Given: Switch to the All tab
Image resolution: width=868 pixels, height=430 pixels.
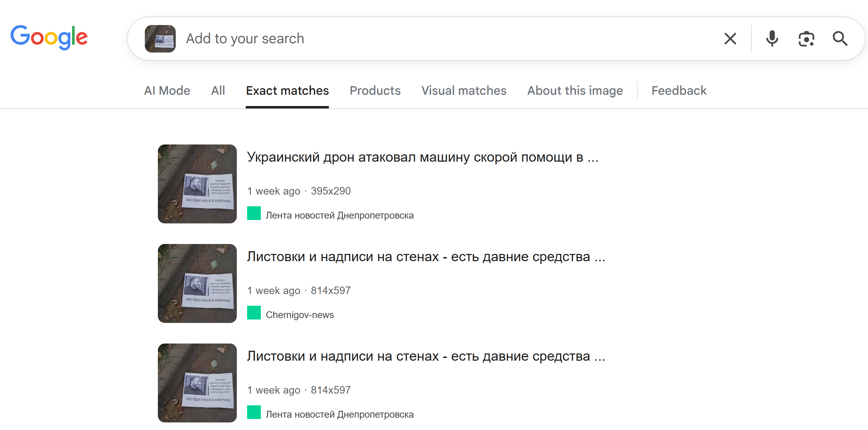Looking at the screenshot, I should click(x=218, y=91).
